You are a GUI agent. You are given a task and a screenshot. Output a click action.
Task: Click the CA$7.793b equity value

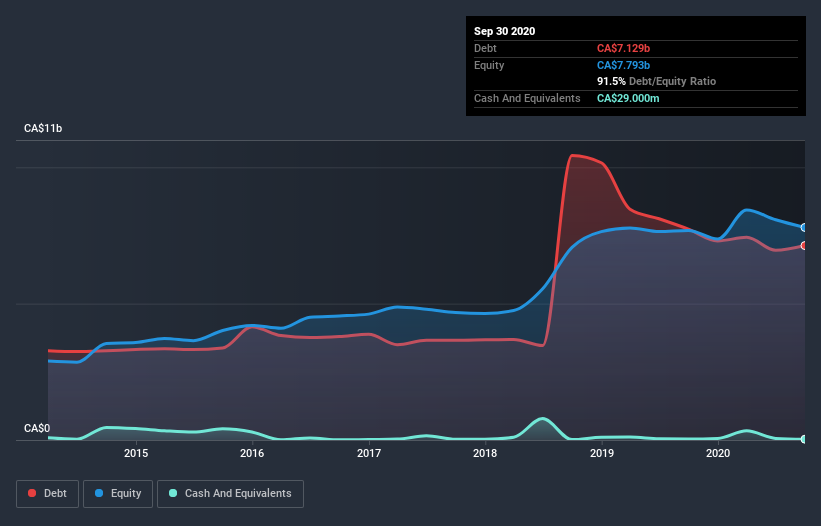(x=623, y=65)
